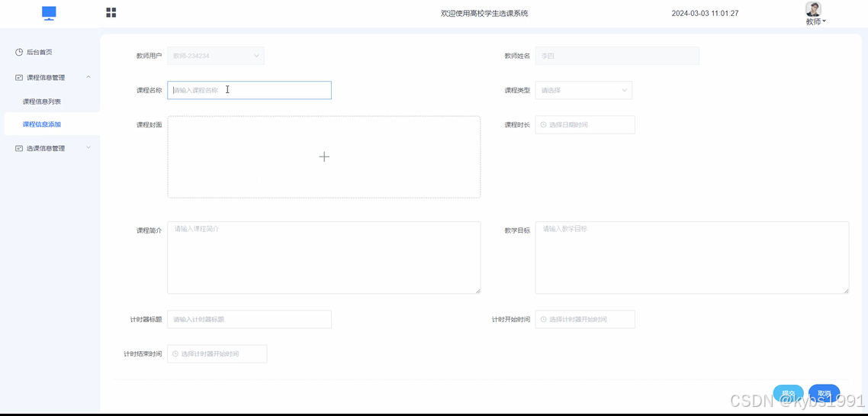Open 课程信息列表 submenu item
The height and width of the screenshot is (416, 868).
coord(41,102)
